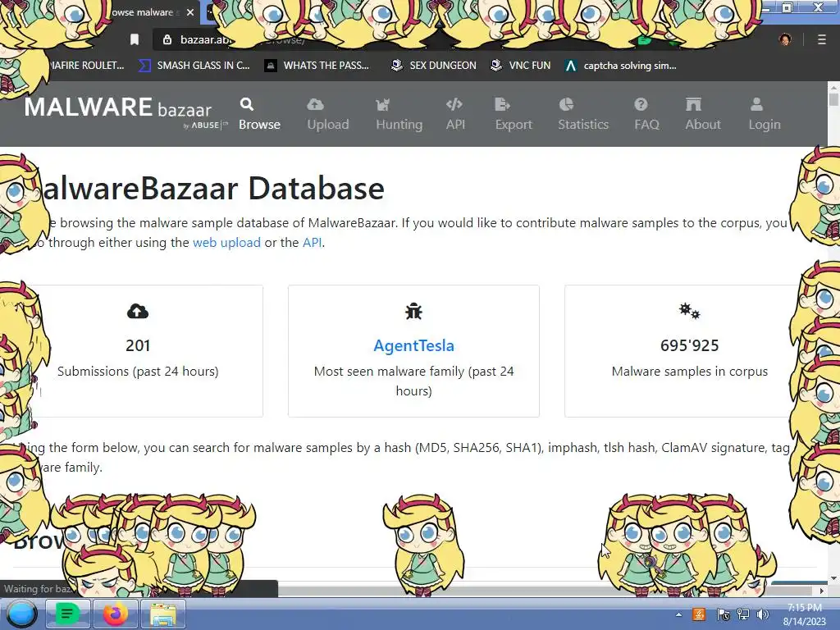Show hidden system tray icons
The image size is (840, 630).
tap(678, 614)
